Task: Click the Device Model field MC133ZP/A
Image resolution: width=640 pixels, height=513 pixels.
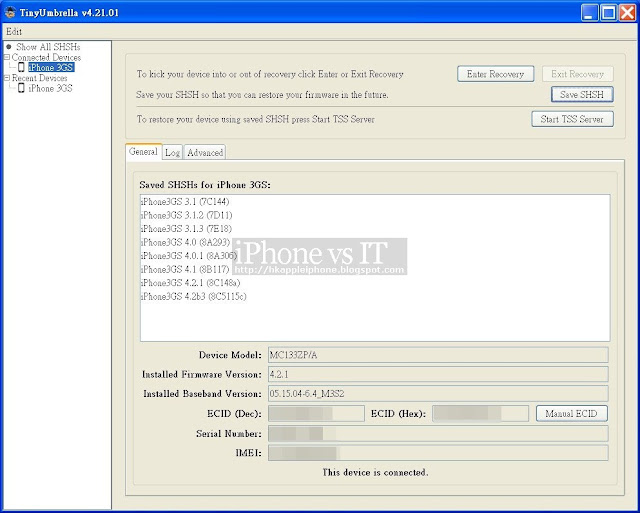Action: pyautogui.click(x=438, y=355)
